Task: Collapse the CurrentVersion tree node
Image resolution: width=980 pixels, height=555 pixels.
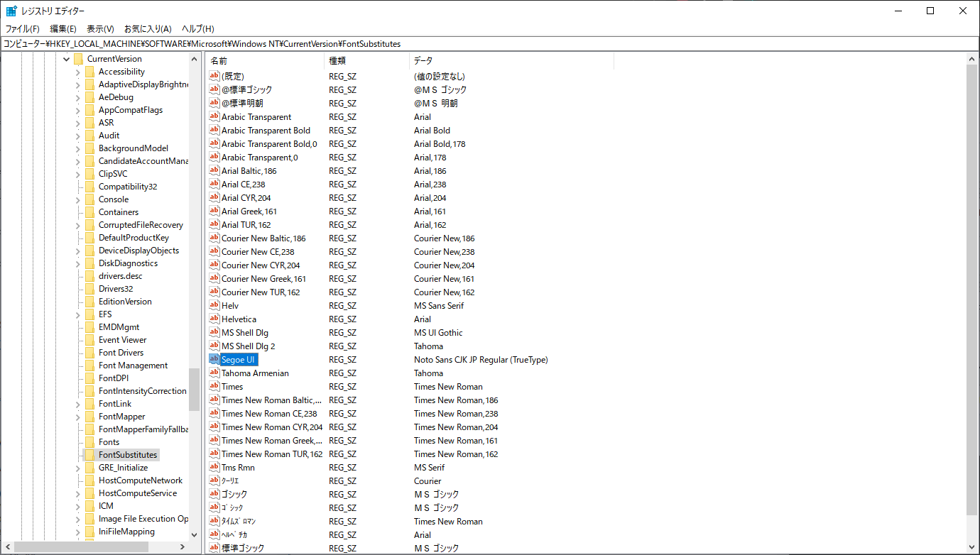Action: point(67,59)
